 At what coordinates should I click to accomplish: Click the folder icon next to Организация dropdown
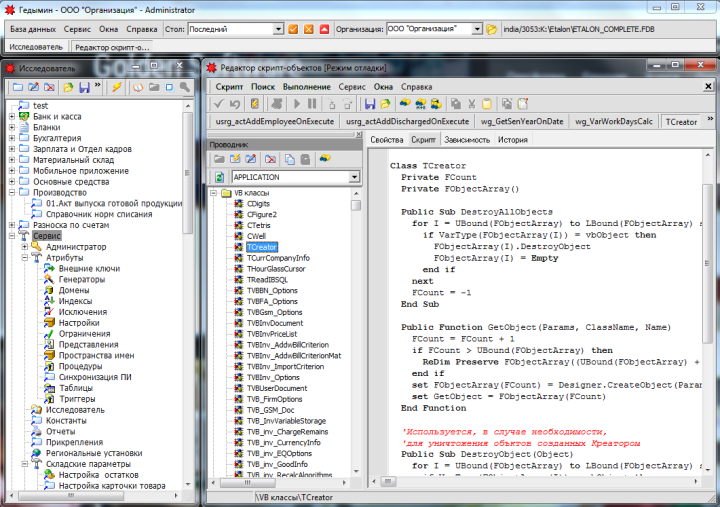coord(492,30)
